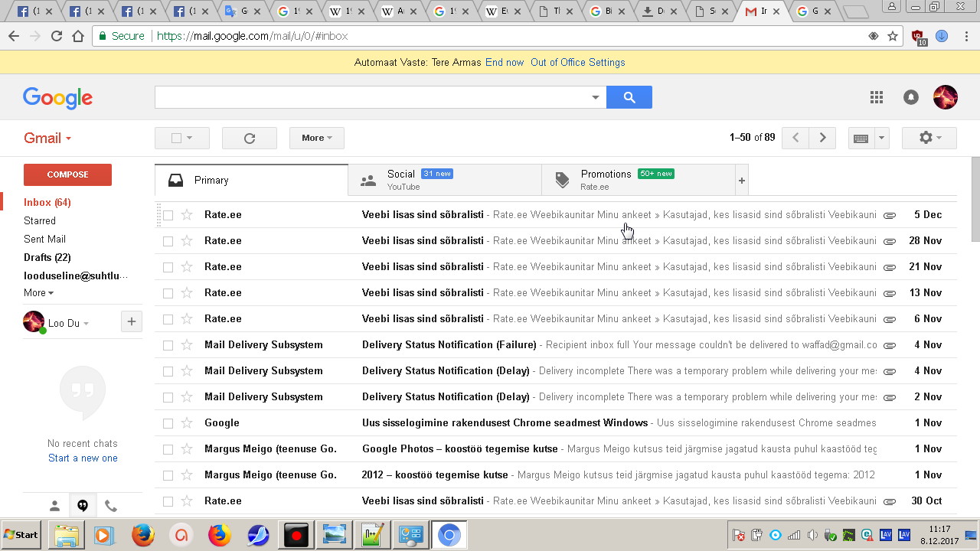The width and height of the screenshot is (980, 551).
Task: Star the Rate.ee message from 5 Dec
Action: click(187, 215)
